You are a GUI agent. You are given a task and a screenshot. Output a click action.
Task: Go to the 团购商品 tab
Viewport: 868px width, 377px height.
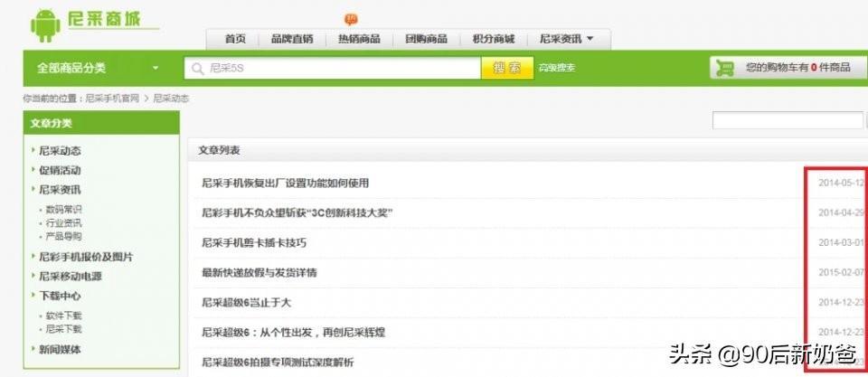pos(426,39)
